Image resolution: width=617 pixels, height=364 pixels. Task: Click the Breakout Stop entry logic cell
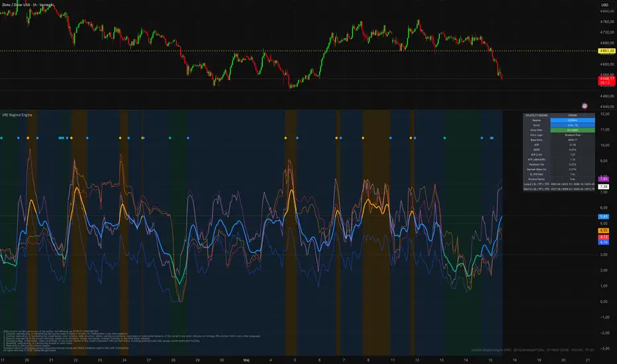(x=573, y=135)
